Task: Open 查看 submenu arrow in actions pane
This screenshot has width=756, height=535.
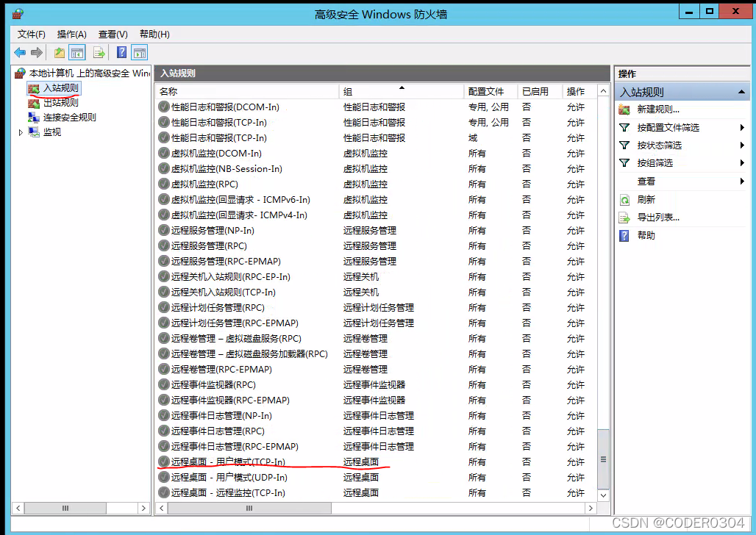Action: 742,182
